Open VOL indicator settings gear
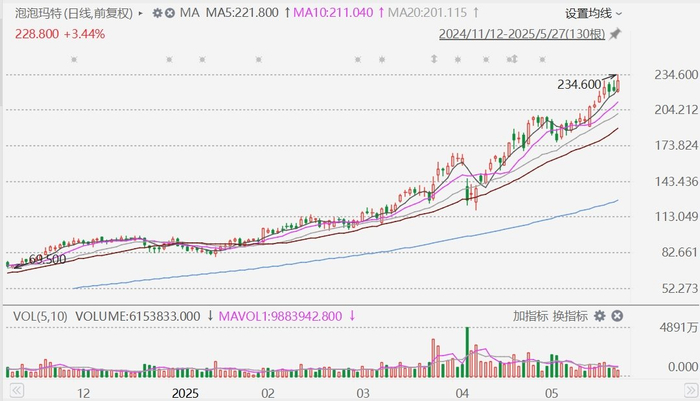 point(600,316)
